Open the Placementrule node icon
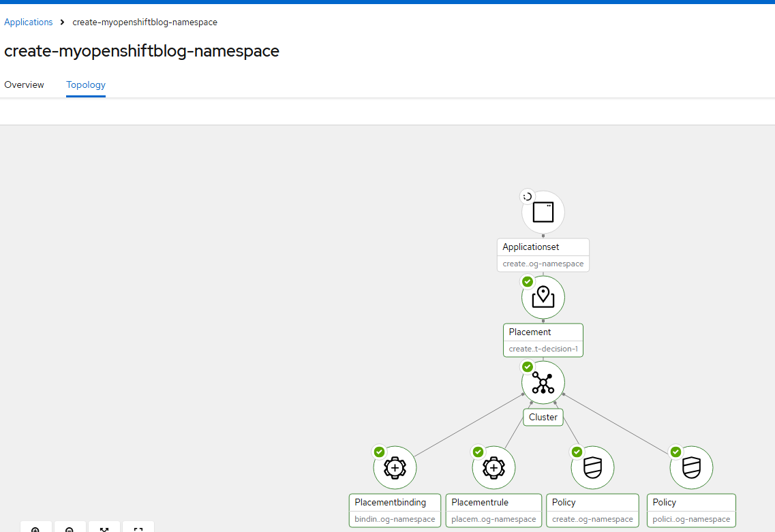The height and width of the screenshot is (532, 775). tap(493, 467)
